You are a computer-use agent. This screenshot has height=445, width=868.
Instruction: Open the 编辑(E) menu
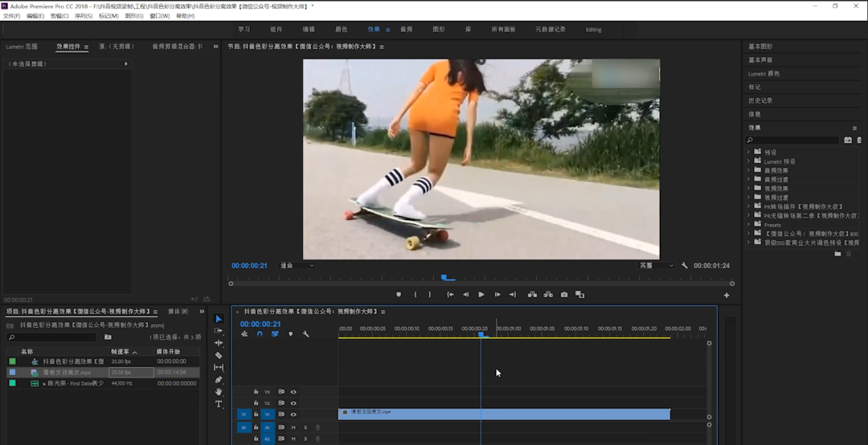pyautogui.click(x=35, y=16)
